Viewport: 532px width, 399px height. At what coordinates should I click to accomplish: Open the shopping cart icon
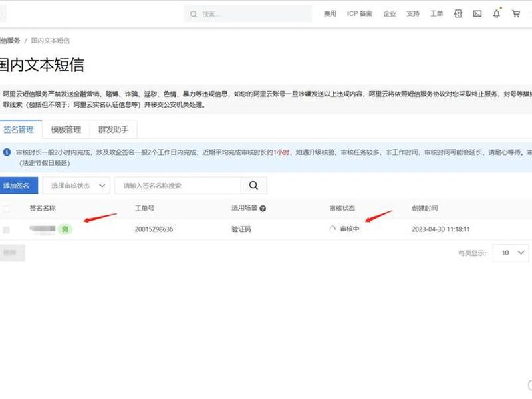(x=516, y=14)
